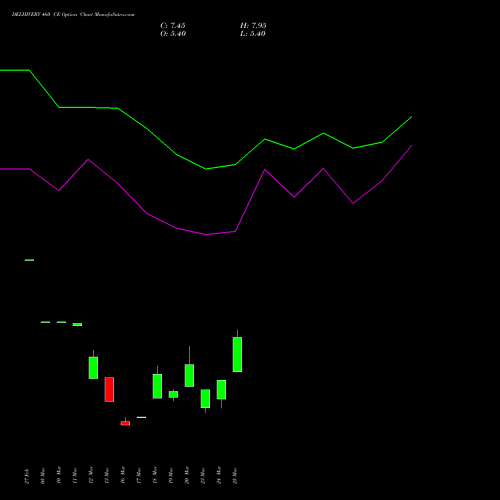
Task: Select the small green candle for 19 Mar
Action: coord(173,394)
